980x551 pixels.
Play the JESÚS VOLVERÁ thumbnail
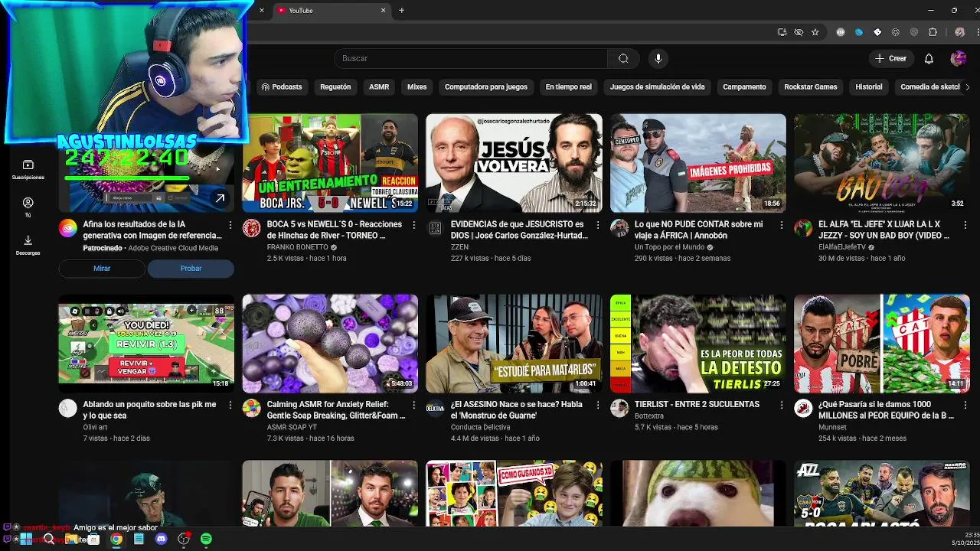click(514, 163)
